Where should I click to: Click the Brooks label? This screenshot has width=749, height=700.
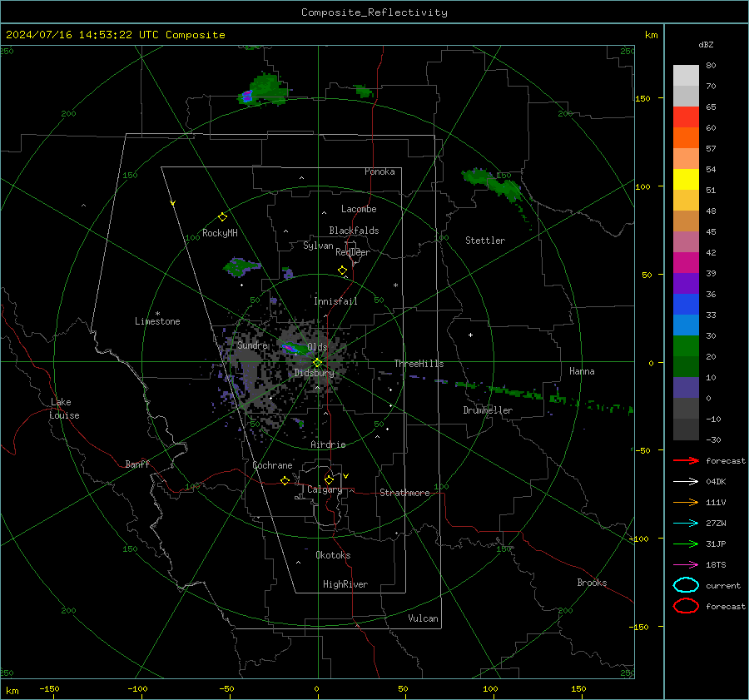pos(592,583)
